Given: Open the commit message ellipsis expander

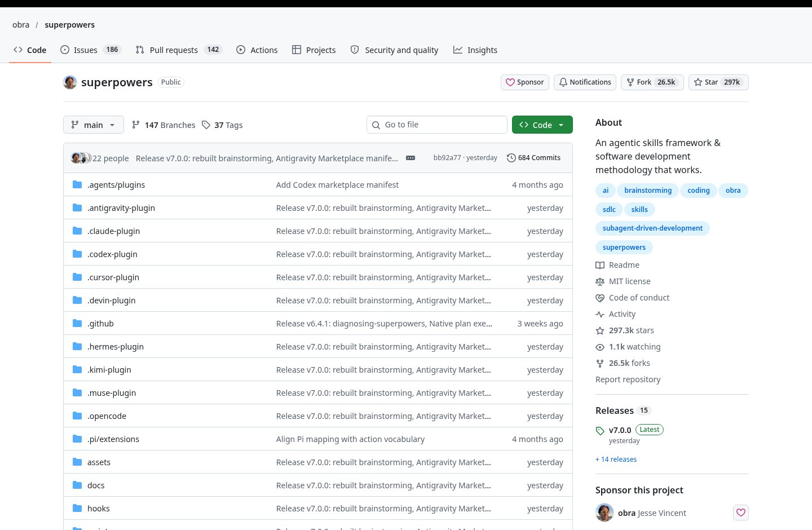Looking at the screenshot, I should click(411, 158).
